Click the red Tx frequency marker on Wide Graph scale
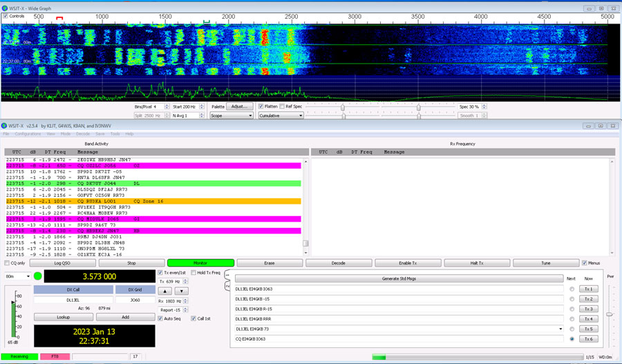 (x=59, y=18)
